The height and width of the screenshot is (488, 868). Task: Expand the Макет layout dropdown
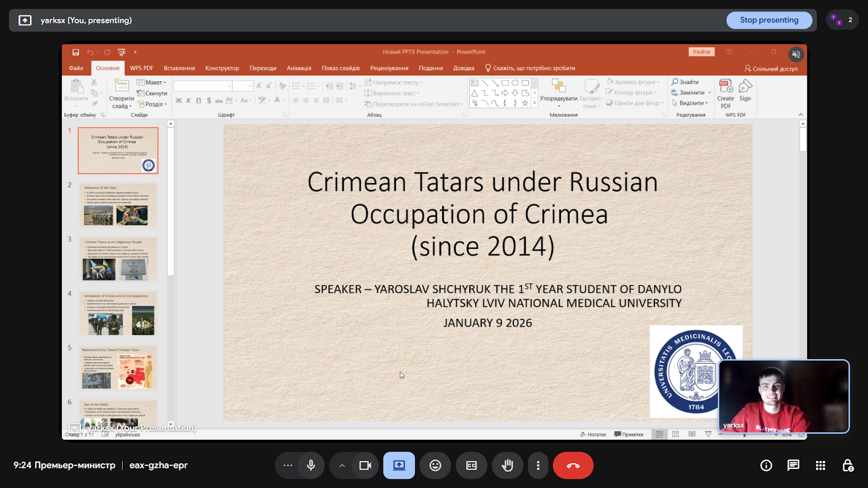[x=152, y=82]
